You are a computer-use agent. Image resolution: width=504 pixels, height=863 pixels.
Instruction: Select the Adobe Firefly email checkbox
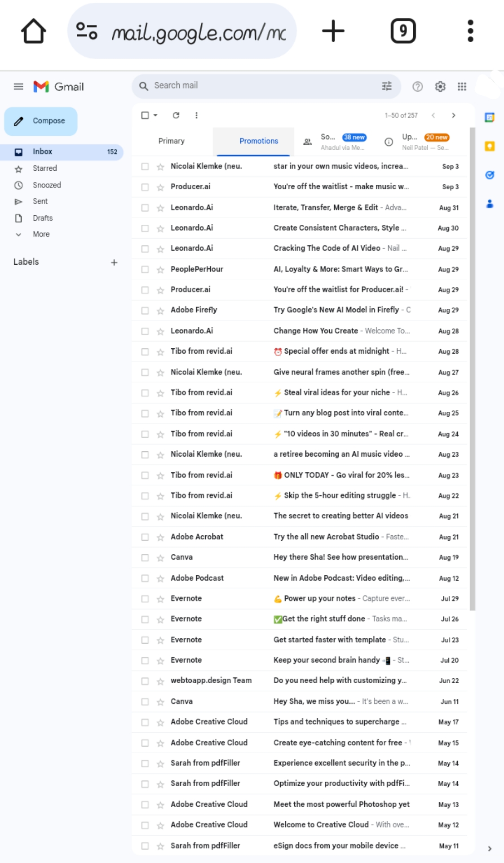tap(145, 311)
